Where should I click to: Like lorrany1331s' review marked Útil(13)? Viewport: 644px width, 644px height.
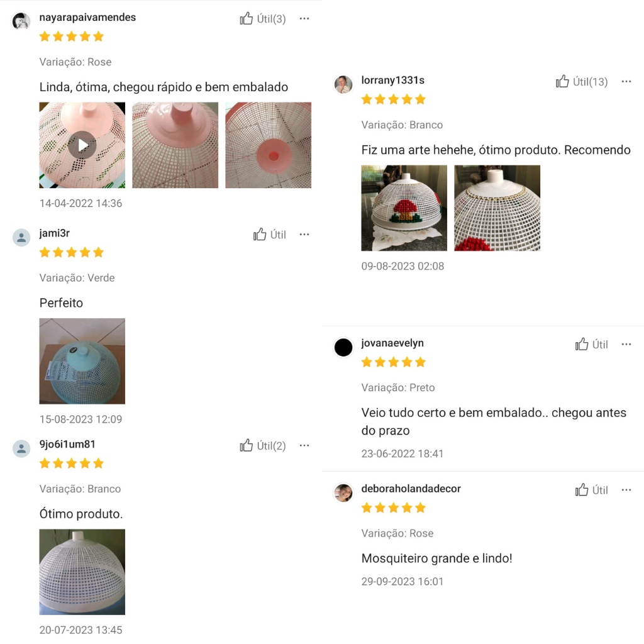(x=582, y=82)
